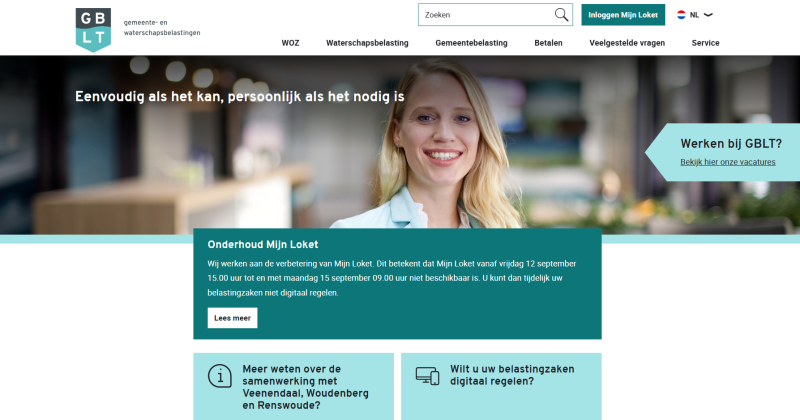800x420 pixels.
Task: Click the magnifying glass search icon
Action: point(561,15)
